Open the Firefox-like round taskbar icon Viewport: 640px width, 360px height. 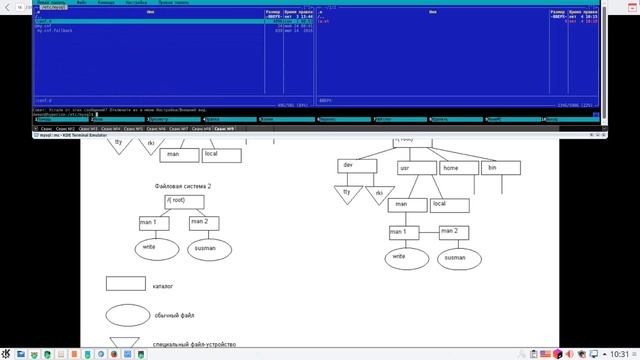(114, 354)
